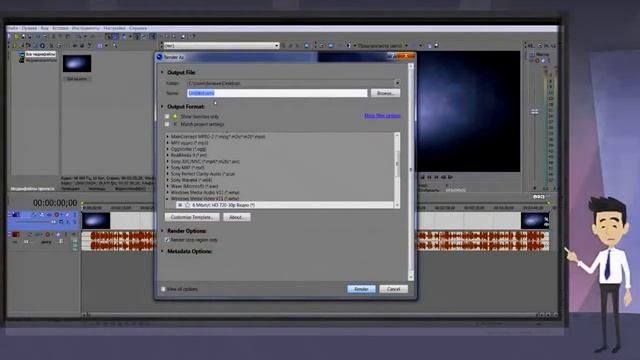Expand MainConcept MPEG-2 format group
This screenshot has height=360, width=640.
168,137
